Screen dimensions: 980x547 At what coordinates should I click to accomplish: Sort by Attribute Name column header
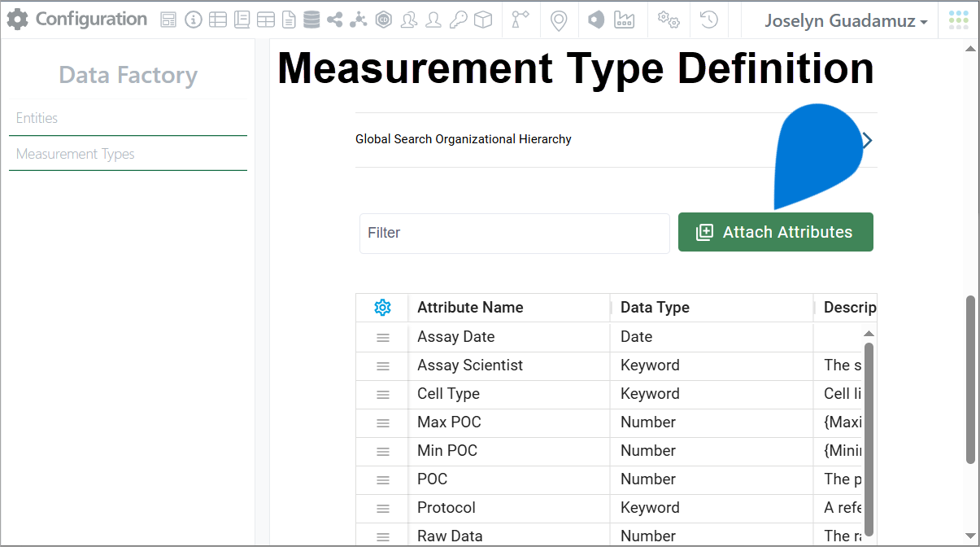point(470,308)
